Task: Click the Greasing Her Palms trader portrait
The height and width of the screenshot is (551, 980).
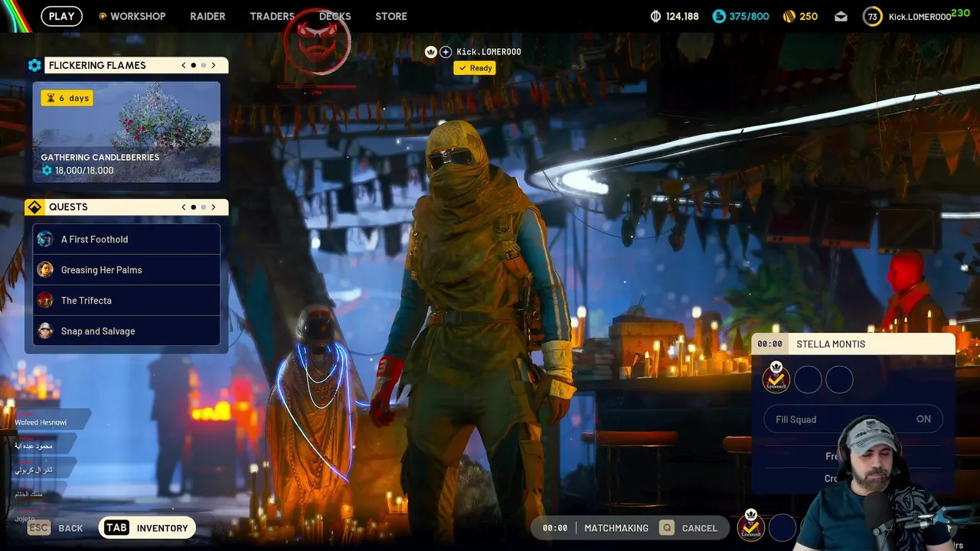Action: click(x=45, y=269)
